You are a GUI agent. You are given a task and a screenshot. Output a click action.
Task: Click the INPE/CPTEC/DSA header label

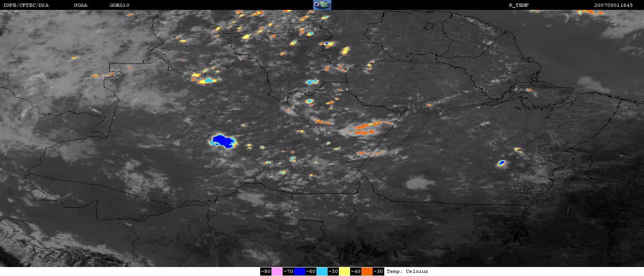26,5
